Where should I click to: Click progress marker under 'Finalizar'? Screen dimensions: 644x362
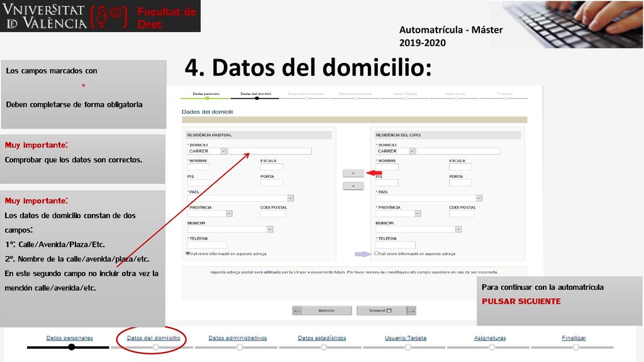pos(576,347)
